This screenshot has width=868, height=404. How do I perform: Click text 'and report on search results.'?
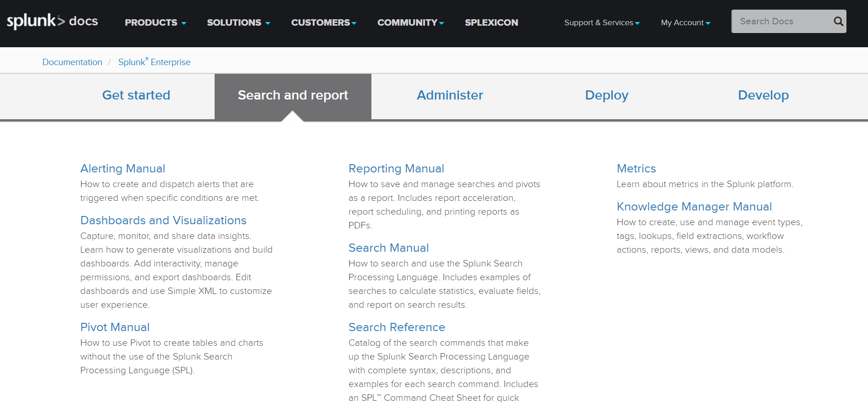tap(408, 305)
